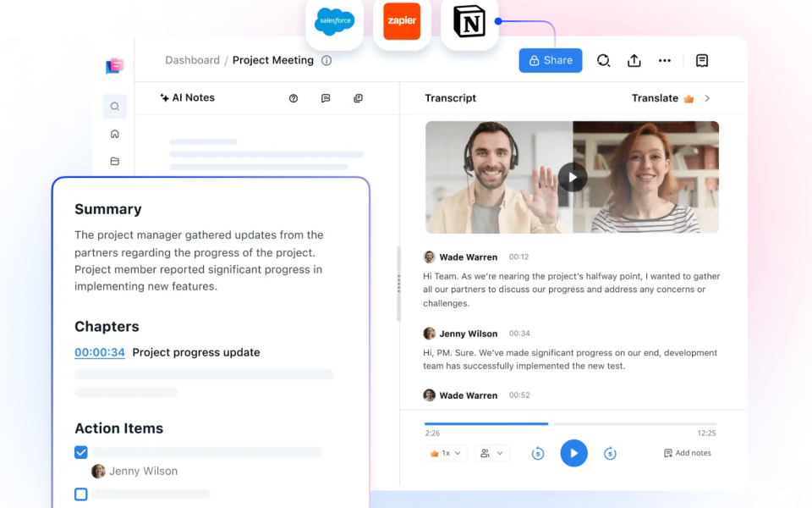Click the Chapters heading
The width and height of the screenshot is (812, 508).
click(107, 327)
